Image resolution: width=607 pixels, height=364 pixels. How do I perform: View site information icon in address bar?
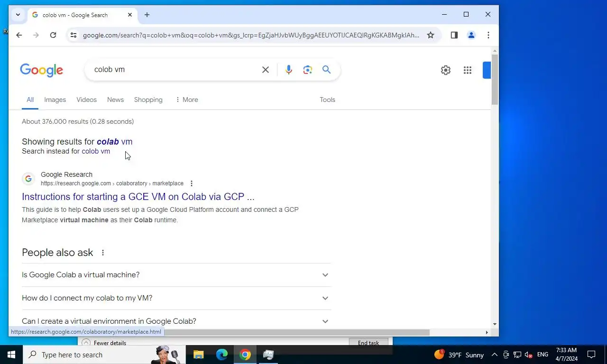(x=74, y=35)
